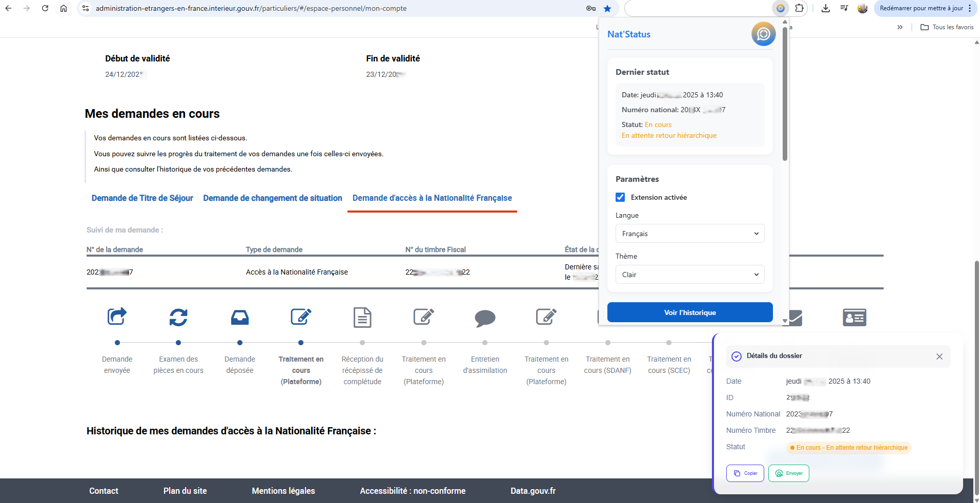Viewport: 980px width, 503px height.
Task: Click the "Examen des pièces en cours" sync icon
Action: (x=178, y=317)
